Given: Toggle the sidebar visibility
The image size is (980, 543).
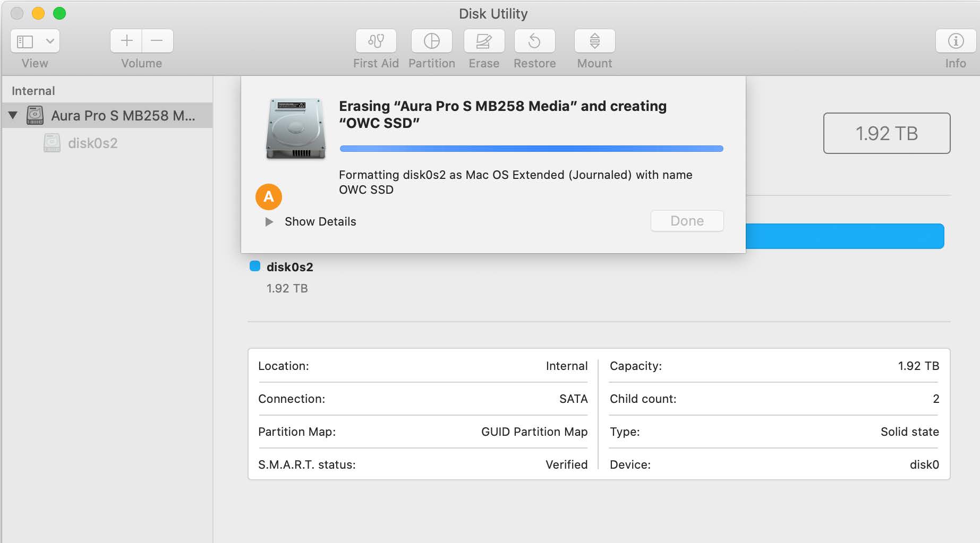Looking at the screenshot, I should (25, 40).
